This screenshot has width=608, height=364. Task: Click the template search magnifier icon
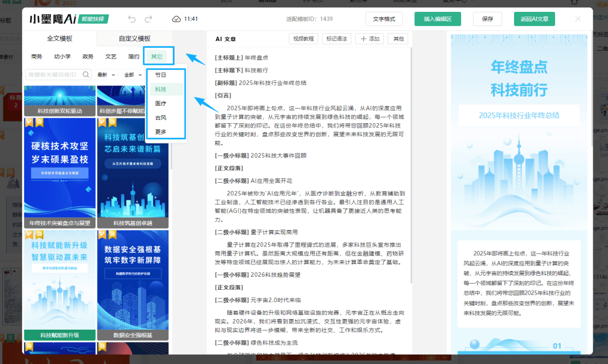pyautogui.click(x=86, y=74)
